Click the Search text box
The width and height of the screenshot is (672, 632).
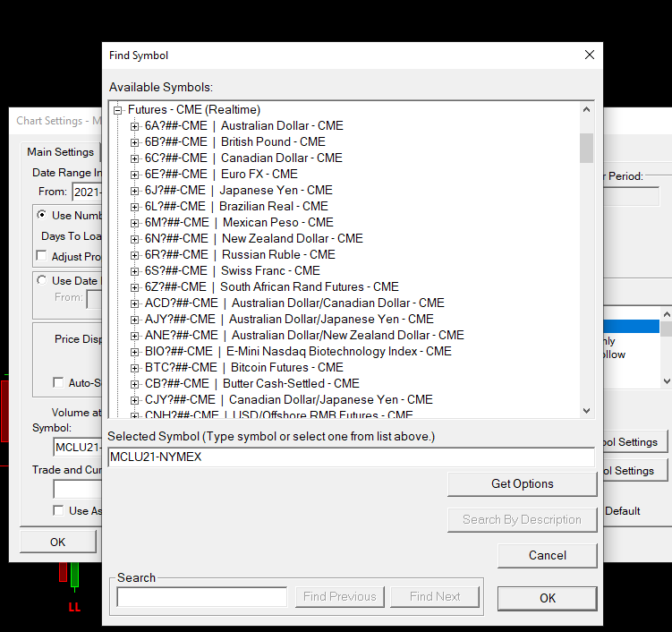coord(202,597)
